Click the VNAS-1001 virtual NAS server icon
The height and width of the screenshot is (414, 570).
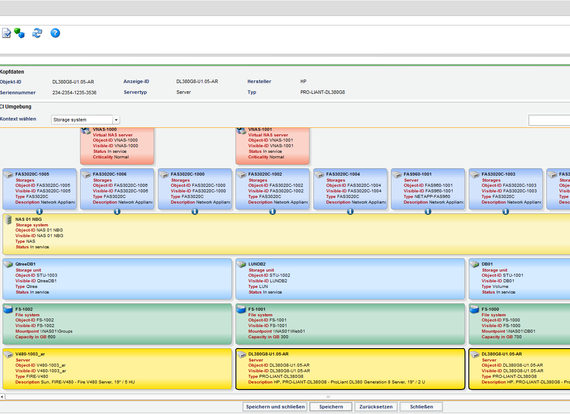(241, 130)
